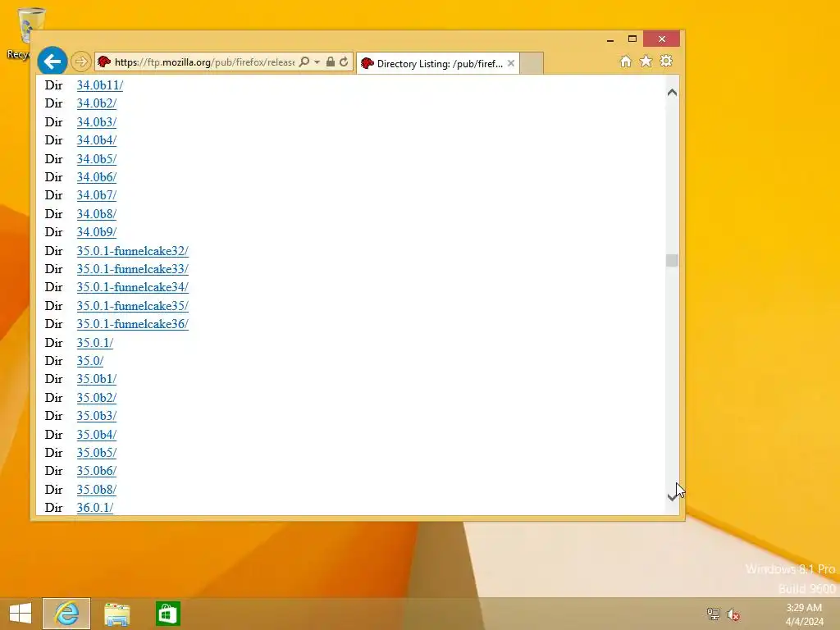Viewport: 840px width, 630px height.
Task: Click the vertical scrollbar thumb
Action: pyautogui.click(x=672, y=260)
